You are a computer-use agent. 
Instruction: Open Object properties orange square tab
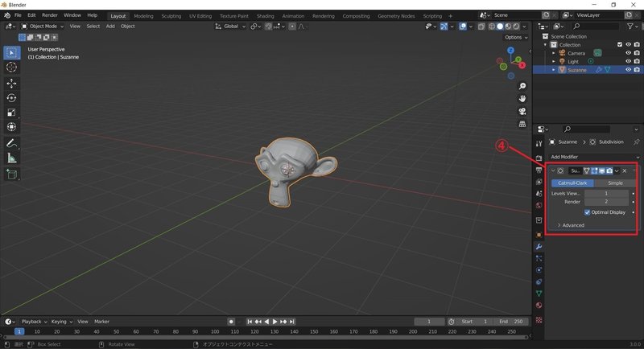(x=539, y=235)
